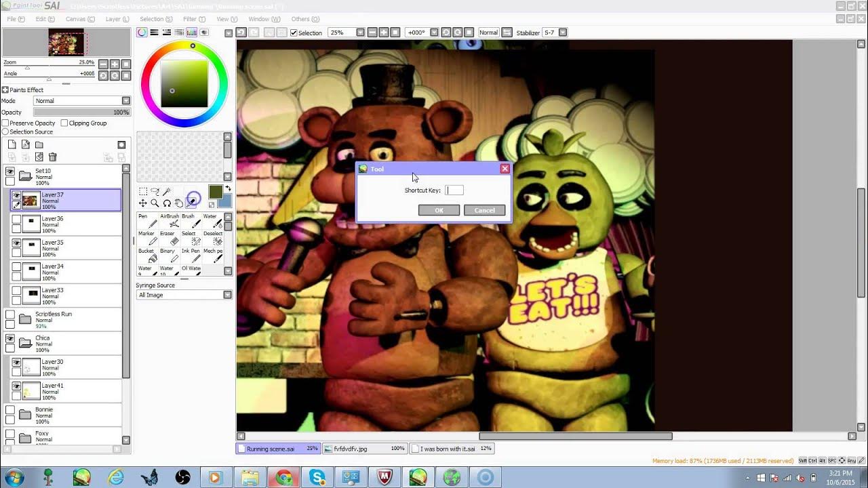Open the Layer menu
Viewport: 868px width, 488px height.
pos(117,19)
